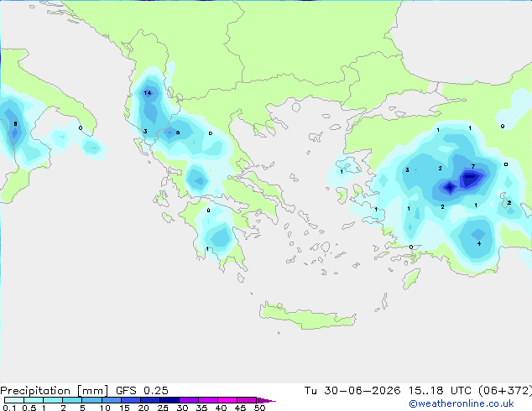Click the 35–40 mm purple legend swatch
The height and width of the screenshot is (411, 532).
coord(208,400)
